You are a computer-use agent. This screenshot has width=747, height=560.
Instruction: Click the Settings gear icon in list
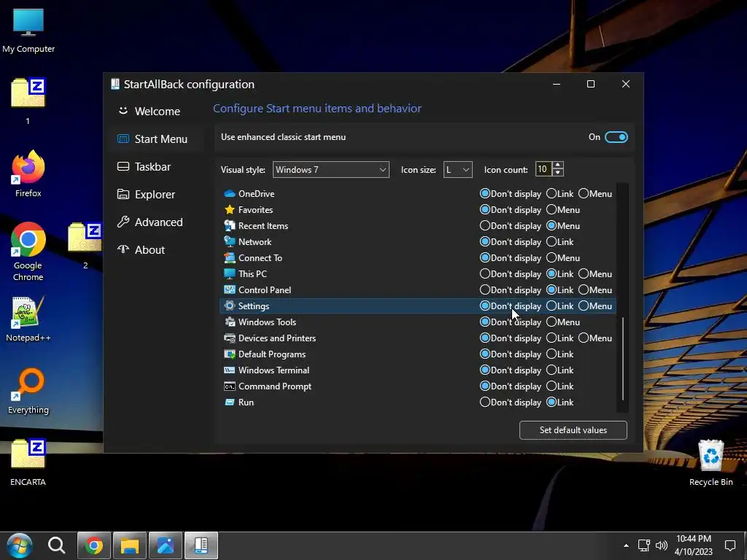click(x=230, y=306)
